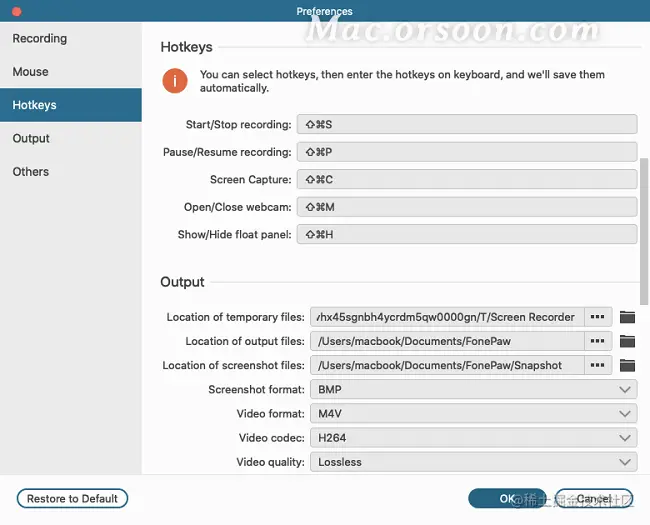The height and width of the screenshot is (525, 650).
Task: Switch to the Output tab in sidebar
Action: pyautogui.click(x=71, y=138)
